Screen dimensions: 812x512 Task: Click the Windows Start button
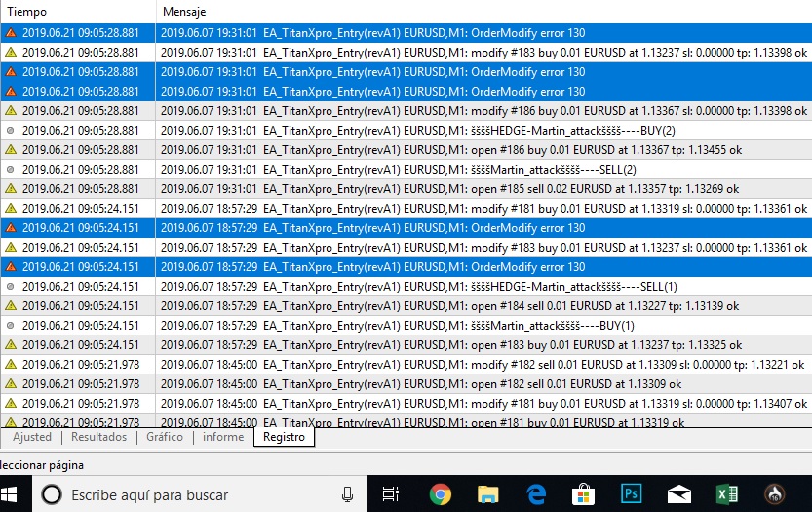tap(17, 494)
